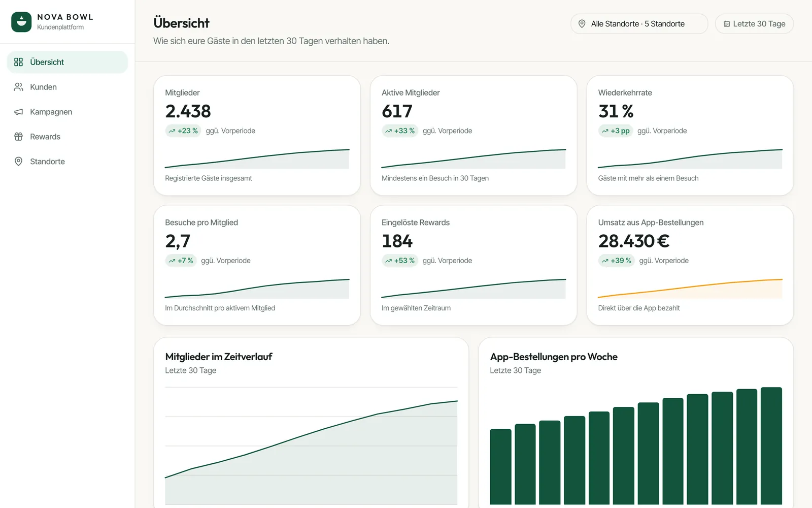Screen dimensions: 812x508
Task: Open the Kunden section
Action: point(67,87)
